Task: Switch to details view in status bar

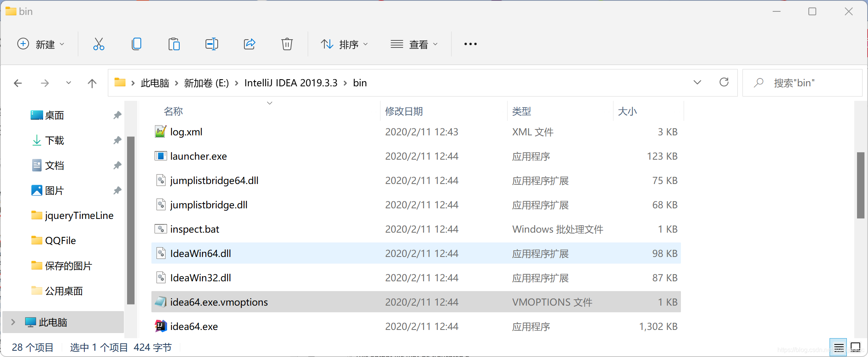Action: point(839,347)
